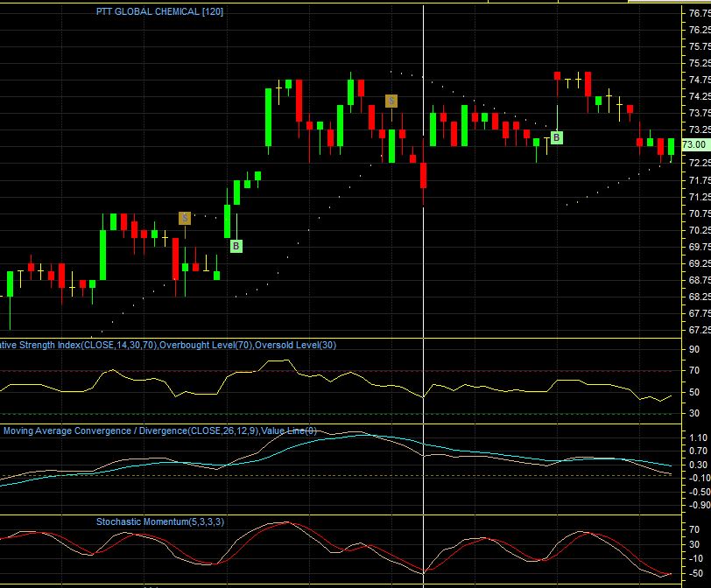The image size is (711, 588).
Task: Click the PTT GLOBAL CHEMICAL [120] chart title
Action: [x=159, y=11]
